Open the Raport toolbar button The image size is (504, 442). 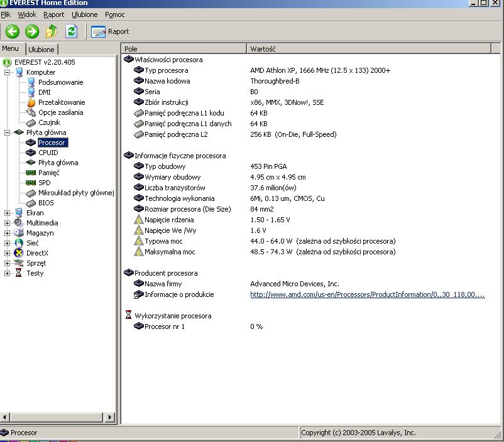(x=110, y=31)
